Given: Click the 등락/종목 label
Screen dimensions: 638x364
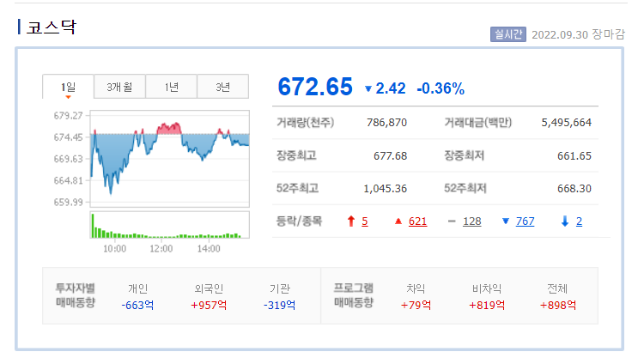Looking at the screenshot, I should 299,221.
